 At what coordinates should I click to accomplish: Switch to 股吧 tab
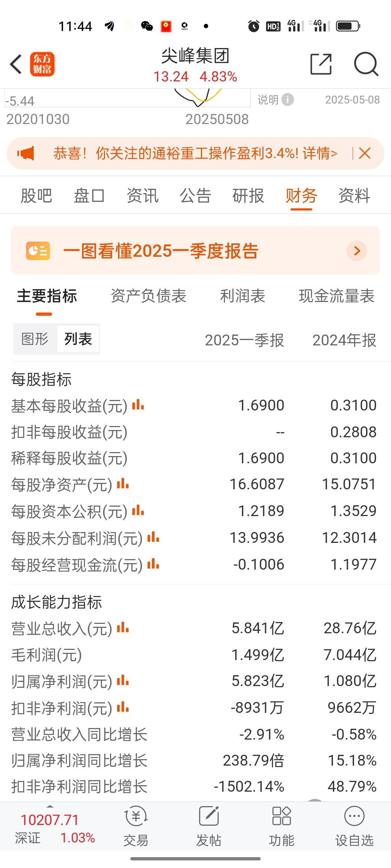[36, 196]
